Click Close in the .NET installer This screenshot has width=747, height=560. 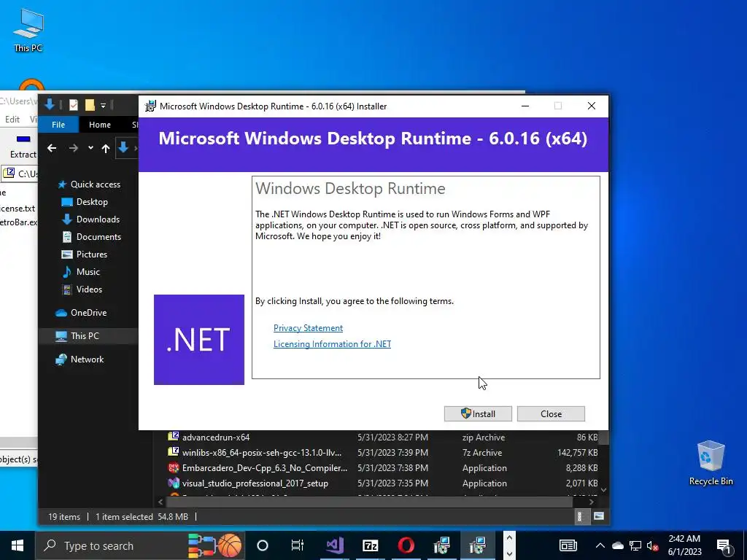(551, 414)
